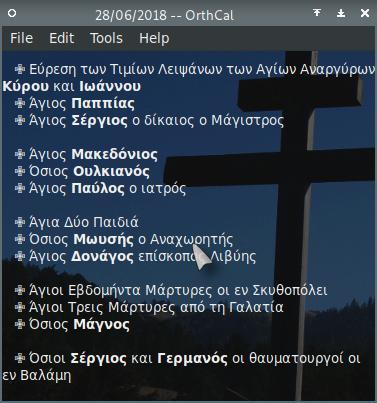The image size is (377, 403).
Task: Click the title text 28/06/2018 -- OrthCal
Action: click(x=165, y=15)
